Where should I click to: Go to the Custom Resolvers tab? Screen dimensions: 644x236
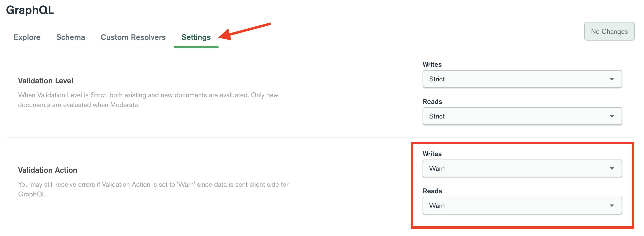click(x=133, y=37)
